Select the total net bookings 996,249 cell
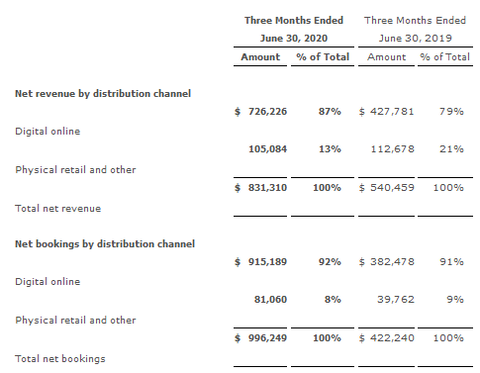480x373 pixels. (267, 338)
